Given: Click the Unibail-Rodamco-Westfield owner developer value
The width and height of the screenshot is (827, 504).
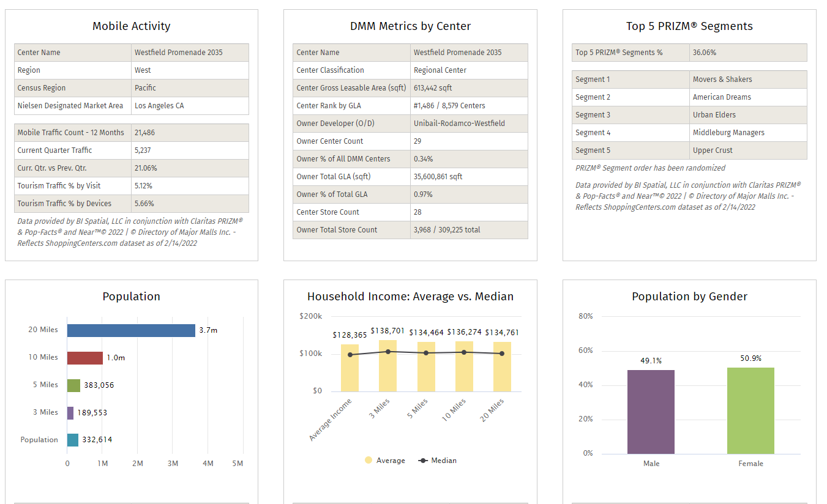Looking at the screenshot, I should pyautogui.click(x=459, y=124).
